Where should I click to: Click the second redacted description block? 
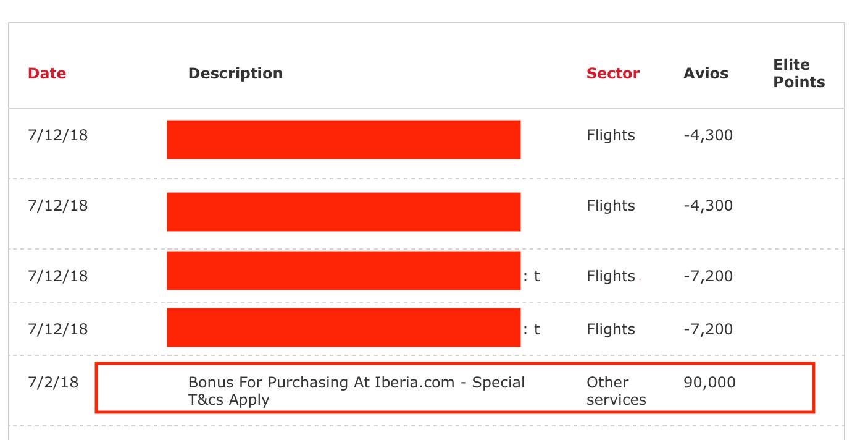tap(343, 212)
